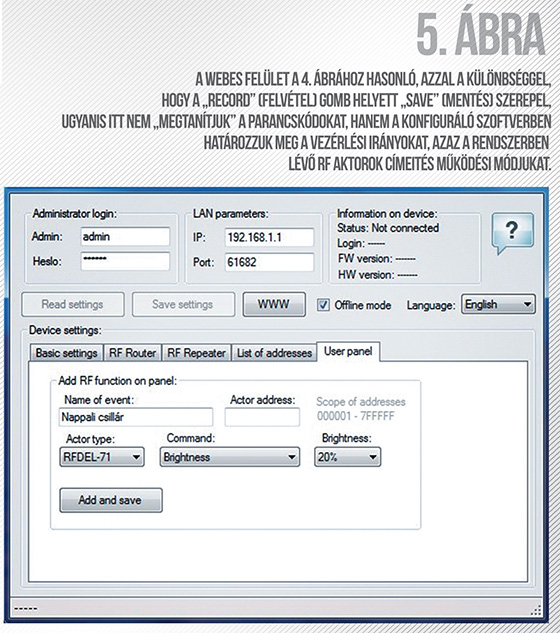Select the List of addresses tab
The height and width of the screenshot is (633, 560).
coord(274,353)
